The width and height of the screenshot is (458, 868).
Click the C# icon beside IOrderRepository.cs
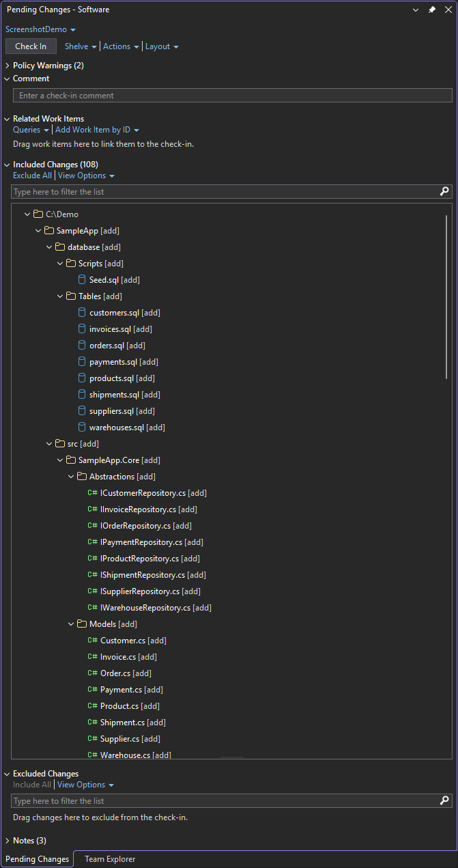click(x=92, y=525)
